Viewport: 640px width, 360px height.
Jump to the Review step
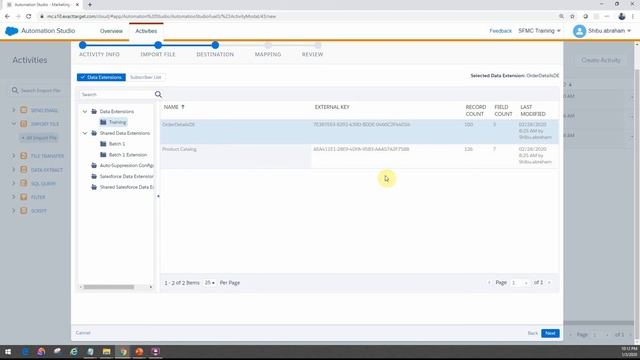(x=312, y=54)
